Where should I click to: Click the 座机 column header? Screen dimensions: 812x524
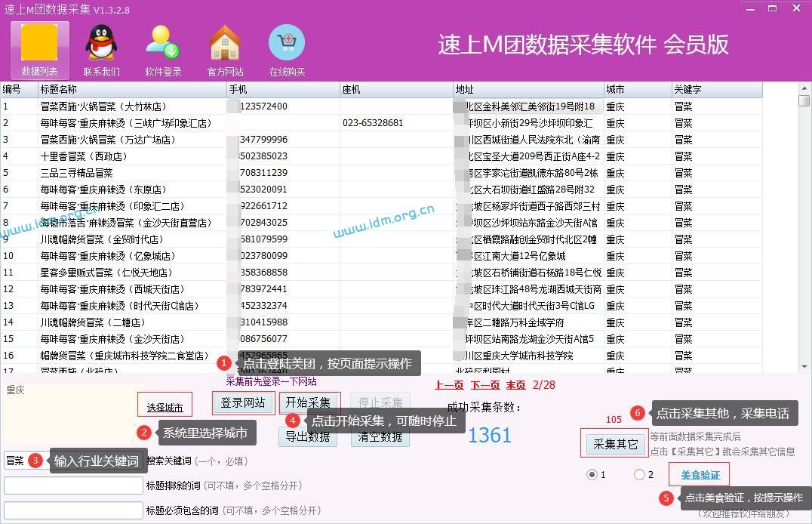(x=397, y=90)
